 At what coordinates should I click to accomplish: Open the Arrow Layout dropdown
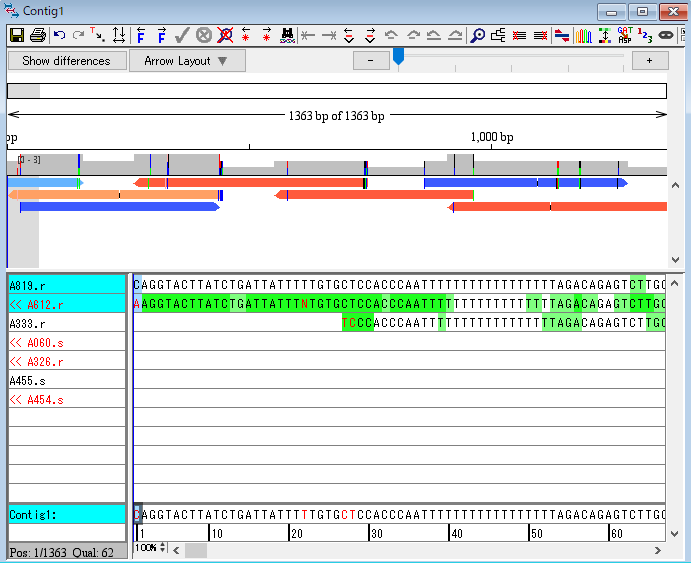pyautogui.click(x=187, y=60)
